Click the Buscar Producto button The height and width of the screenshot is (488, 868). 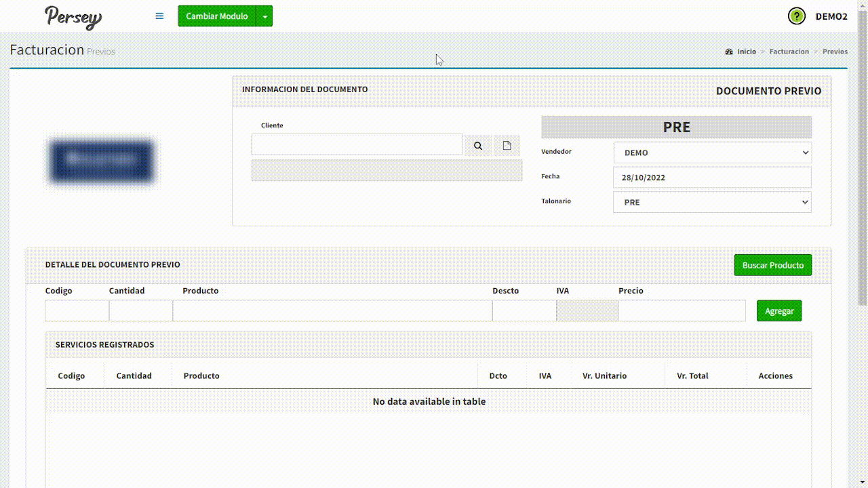tap(772, 265)
